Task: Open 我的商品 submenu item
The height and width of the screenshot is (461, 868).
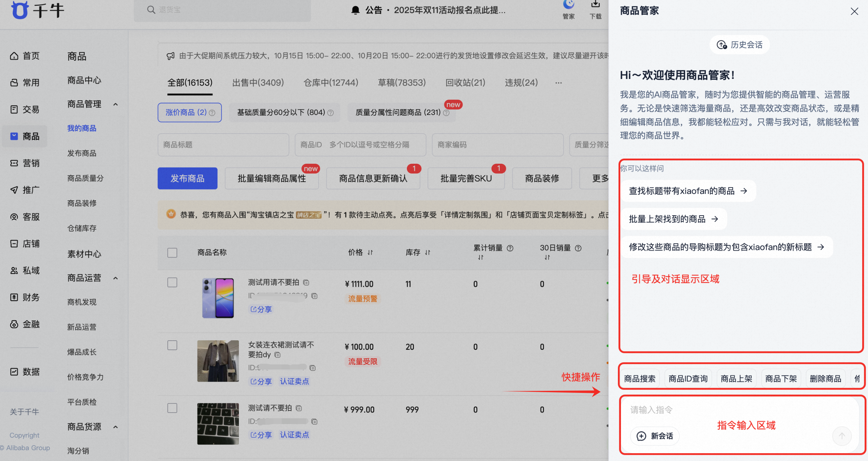Action: click(x=82, y=128)
